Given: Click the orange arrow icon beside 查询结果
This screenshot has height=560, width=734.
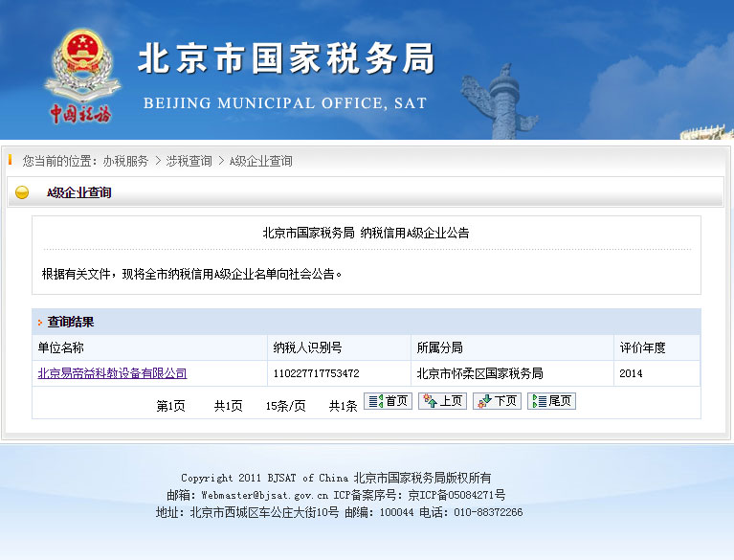Looking at the screenshot, I should click(40, 323).
